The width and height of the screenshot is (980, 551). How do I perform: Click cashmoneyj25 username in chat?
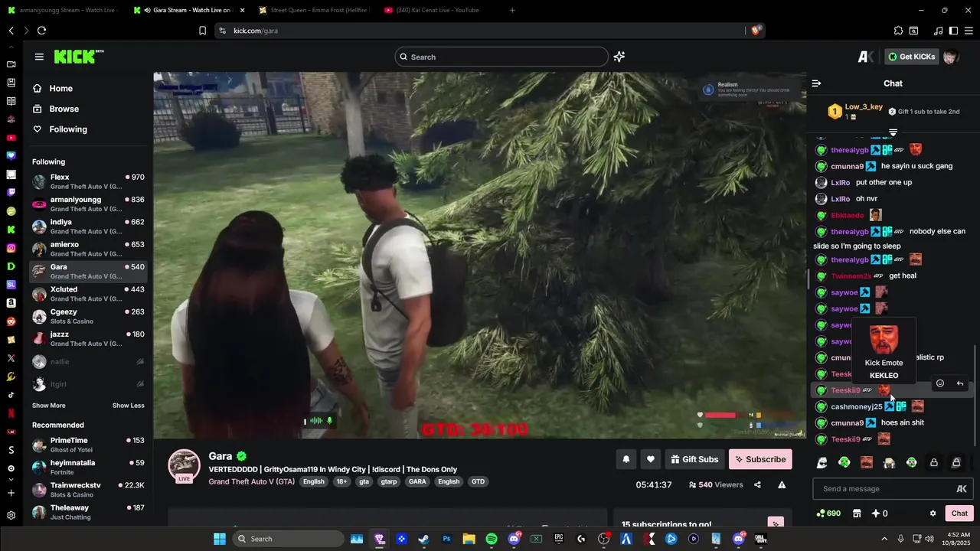click(857, 406)
